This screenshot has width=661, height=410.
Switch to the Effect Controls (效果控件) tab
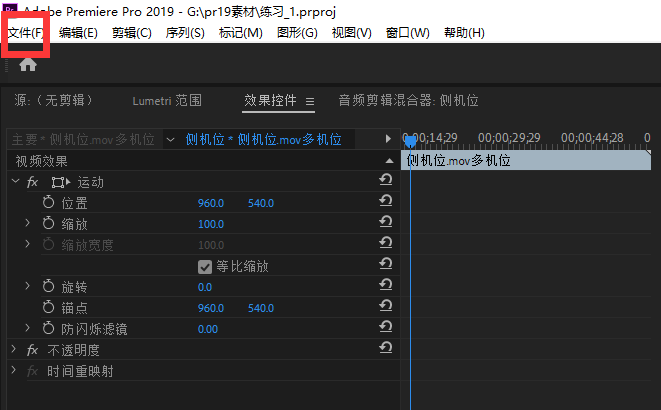[270, 100]
